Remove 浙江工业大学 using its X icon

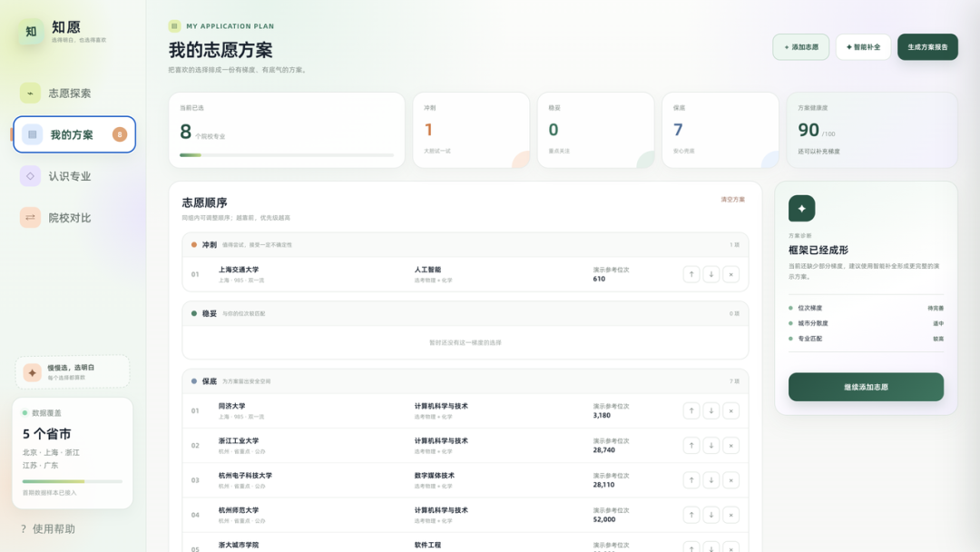pos(731,446)
